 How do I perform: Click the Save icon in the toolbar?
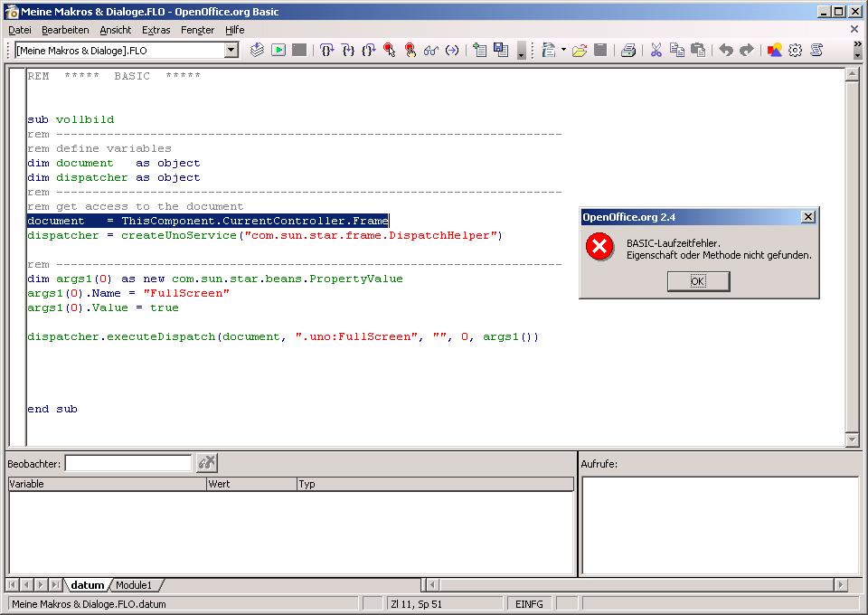click(600, 51)
